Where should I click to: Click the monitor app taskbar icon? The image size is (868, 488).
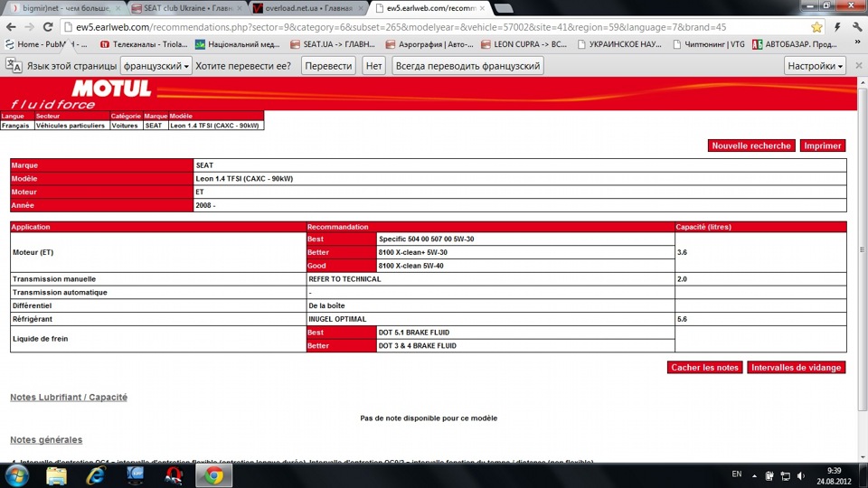(x=135, y=476)
